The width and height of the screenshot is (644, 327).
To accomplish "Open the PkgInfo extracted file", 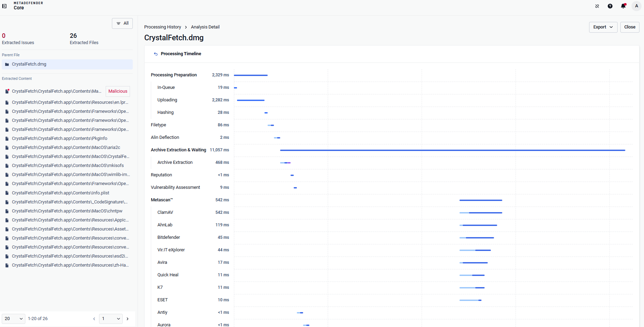I will pos(59,139).
